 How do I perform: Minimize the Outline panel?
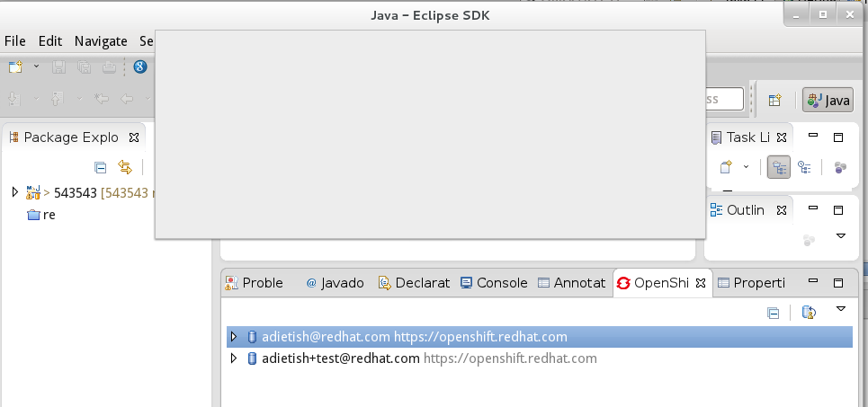pyautogui.click(x=812, y=208)
